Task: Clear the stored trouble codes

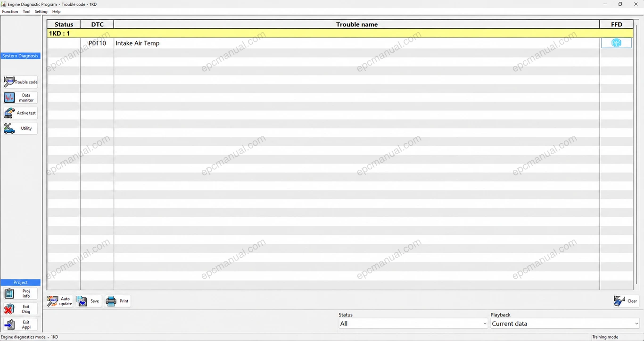Action: (626, 301)
